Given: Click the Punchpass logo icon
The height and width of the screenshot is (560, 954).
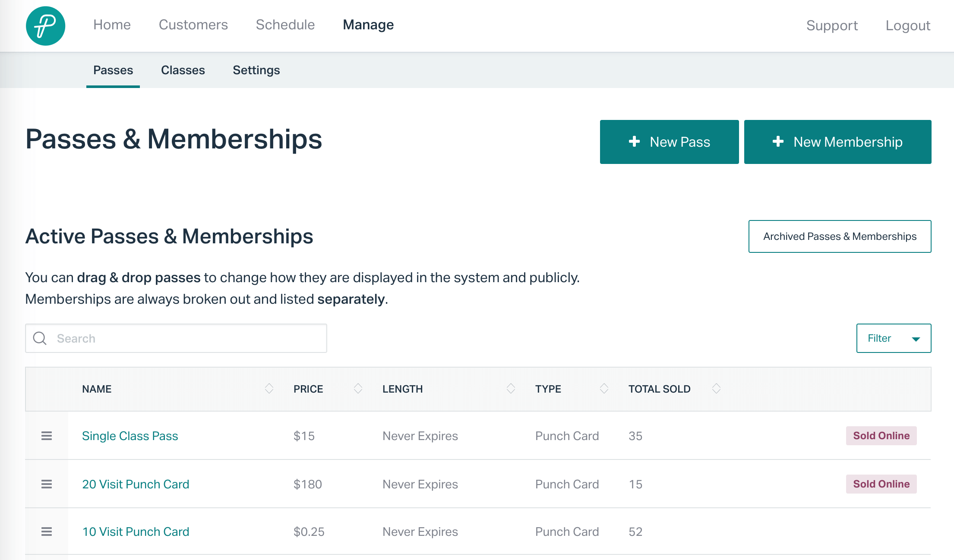Looking at the screenshot, I should tap(45, 26).
